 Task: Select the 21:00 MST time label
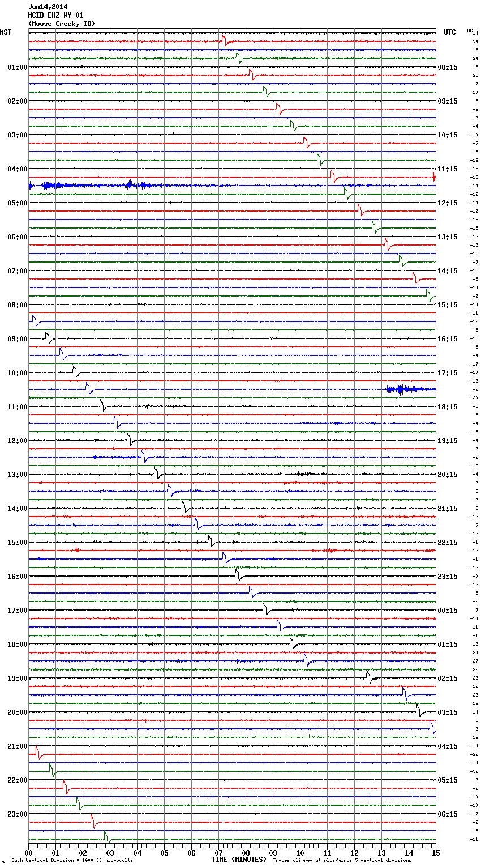coord(18,746)
